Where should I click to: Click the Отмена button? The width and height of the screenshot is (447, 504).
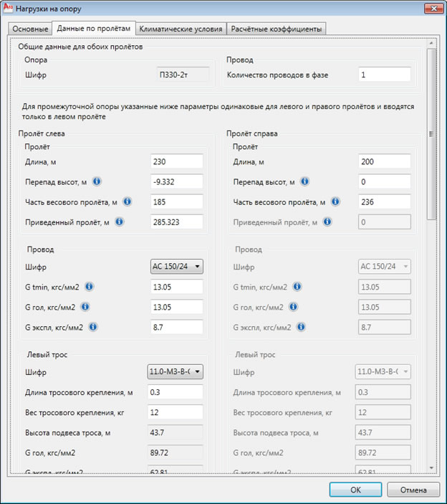[413, 490]
